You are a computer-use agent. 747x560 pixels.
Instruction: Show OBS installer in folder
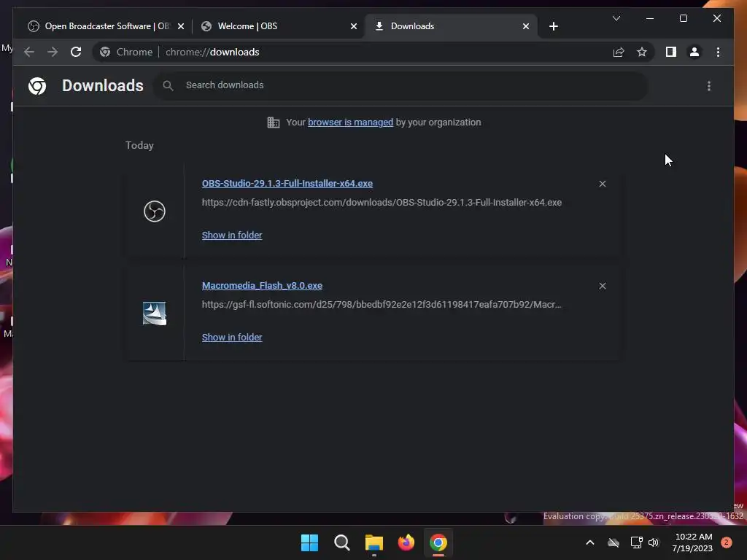tap(232, 236)
